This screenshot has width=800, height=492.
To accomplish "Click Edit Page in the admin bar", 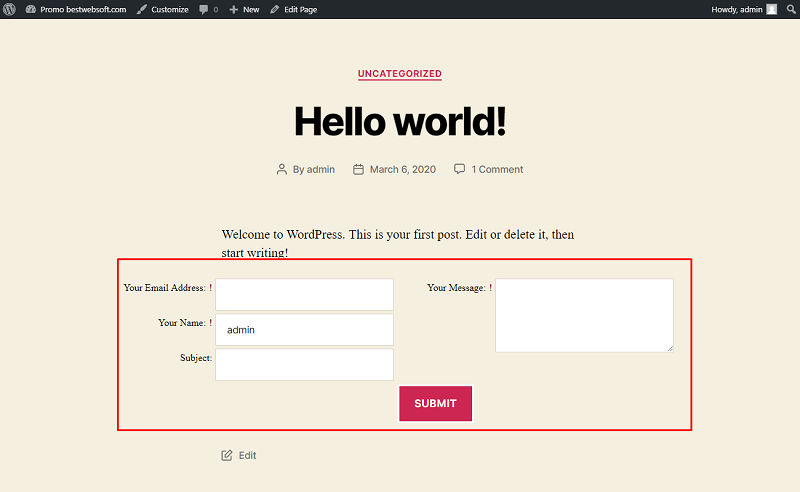I will (x=294, y=9).
